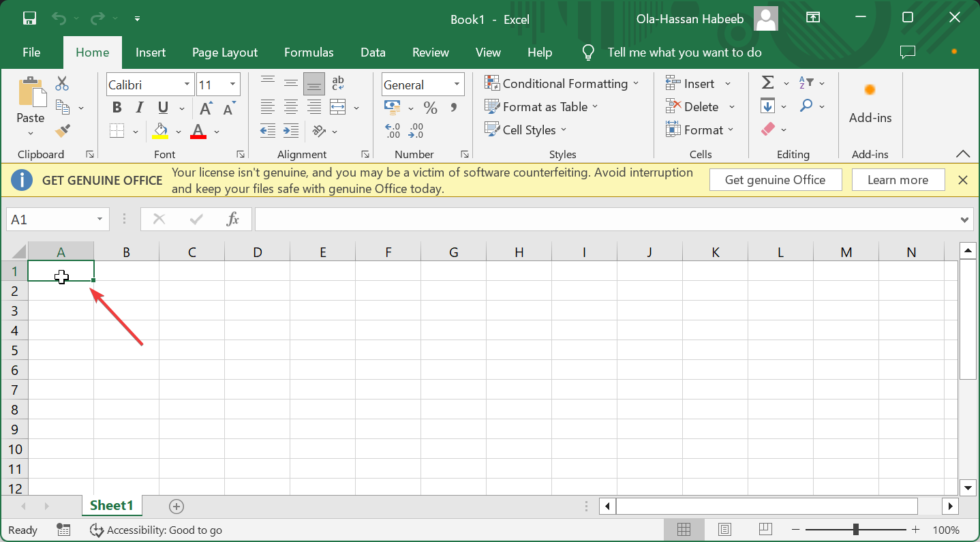Viewport: 980px width, 542px height.
Task: Open Conditional Formatting menu
Action: (x=562, y=83)
